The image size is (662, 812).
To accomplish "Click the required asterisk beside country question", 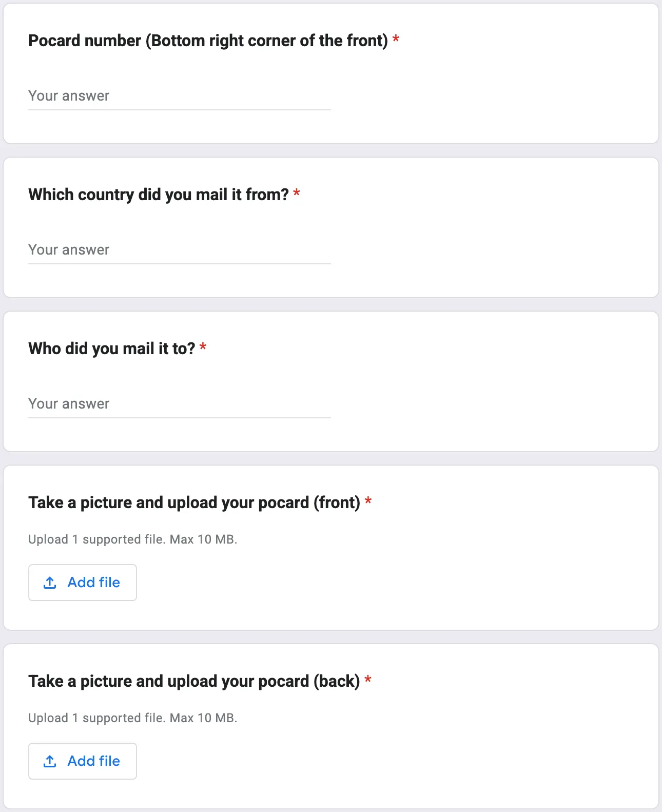I will (297, 193).
